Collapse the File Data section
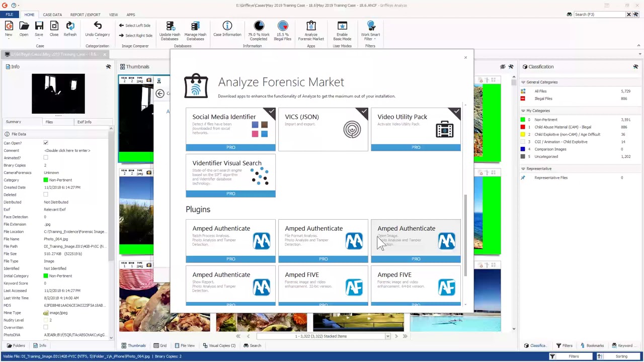The height and width of the screenshot is (362, 644). pos(7,134)
